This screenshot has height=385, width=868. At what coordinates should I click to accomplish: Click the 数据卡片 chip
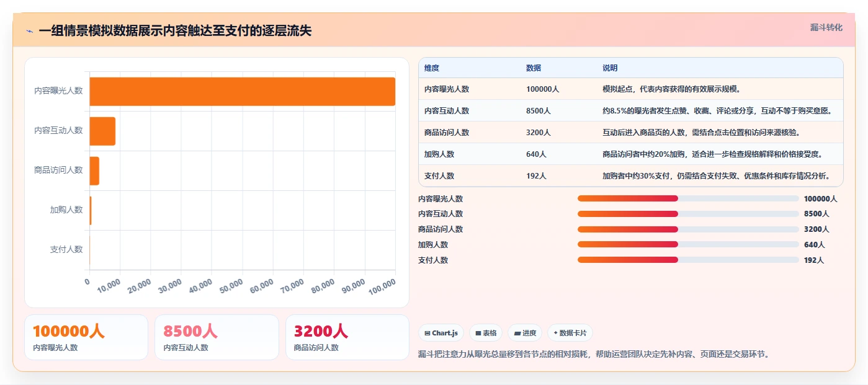570,333
